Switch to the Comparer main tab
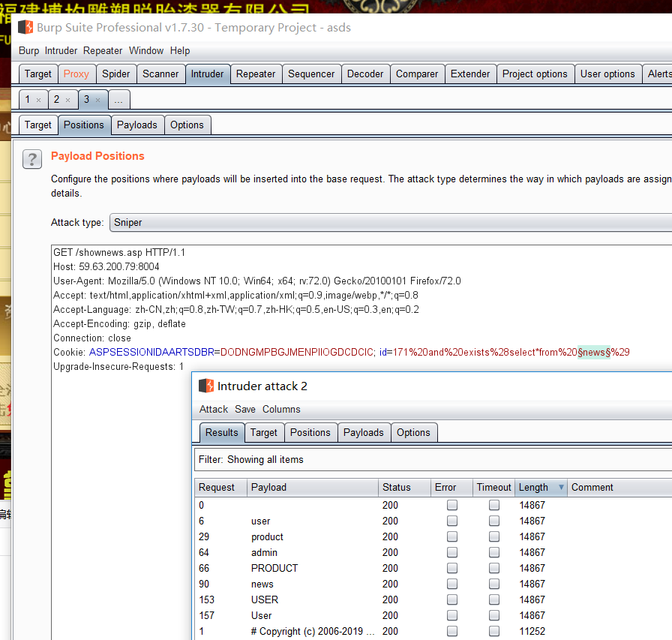The height and width of the screenshot is (640, 672). [x=417, y=74]
